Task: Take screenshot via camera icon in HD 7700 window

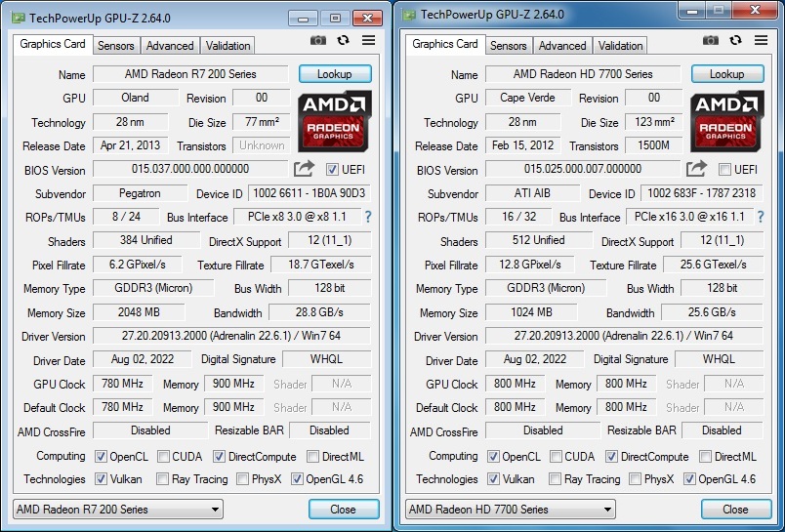Action: 711,41
